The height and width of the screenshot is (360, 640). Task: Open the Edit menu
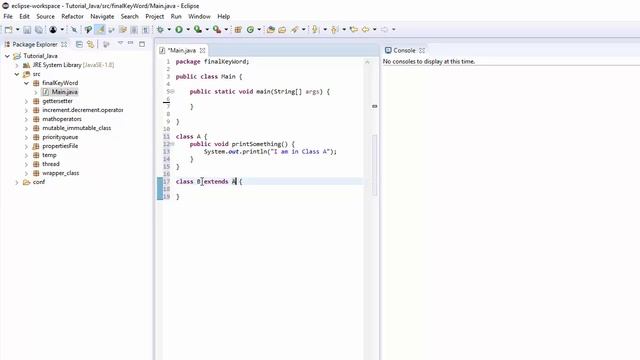click(x=24, y=16)
